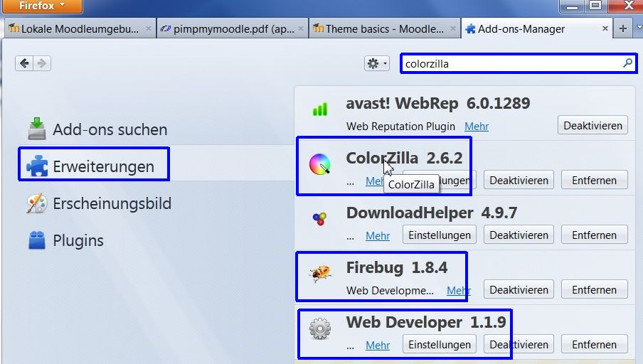This screenshot has width=643, height=364.
Task: Close the Theme basics tab
Action: (x=452, y=28)
